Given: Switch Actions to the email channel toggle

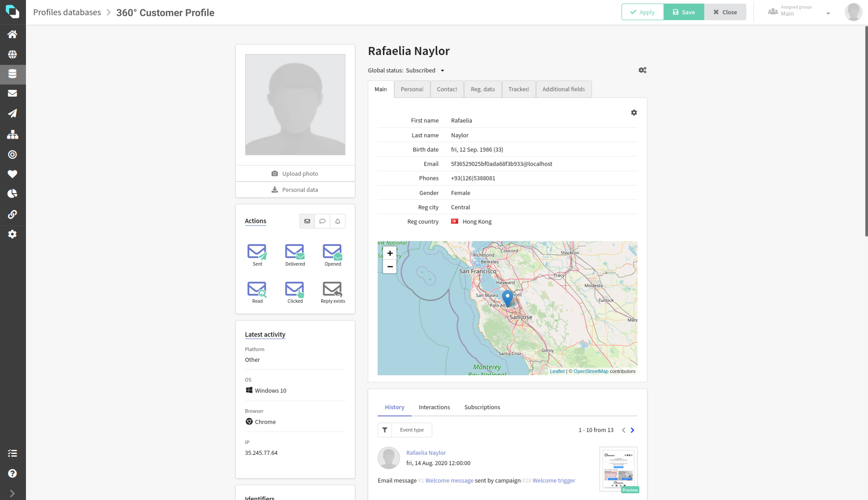Looking at the screenshot, I should [x=307, y=221].
